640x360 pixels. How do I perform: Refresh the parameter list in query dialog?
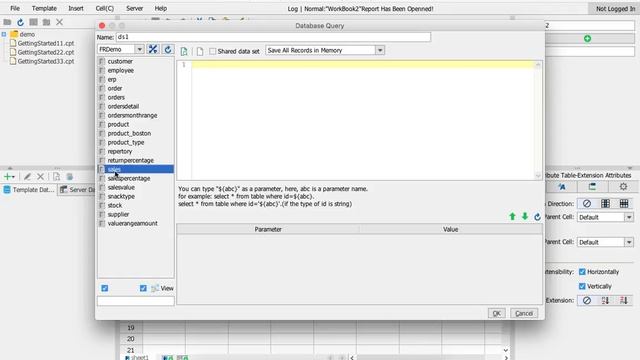click(538, 217)
